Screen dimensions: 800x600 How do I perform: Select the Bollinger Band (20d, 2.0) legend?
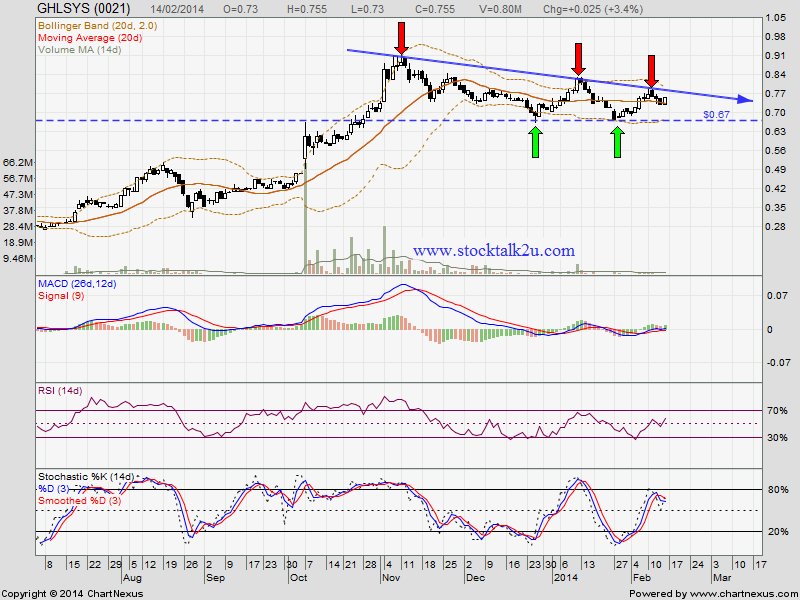[x=97, y=26]
